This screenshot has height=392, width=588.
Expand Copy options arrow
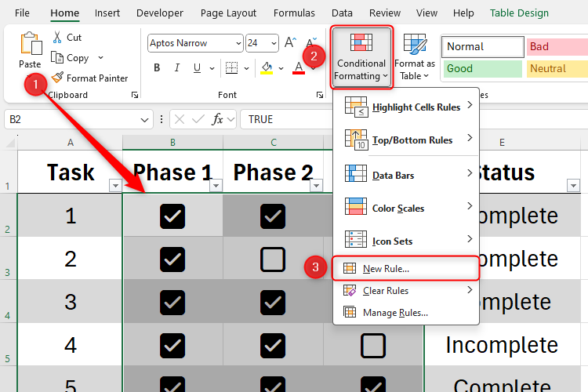[100, 58]
